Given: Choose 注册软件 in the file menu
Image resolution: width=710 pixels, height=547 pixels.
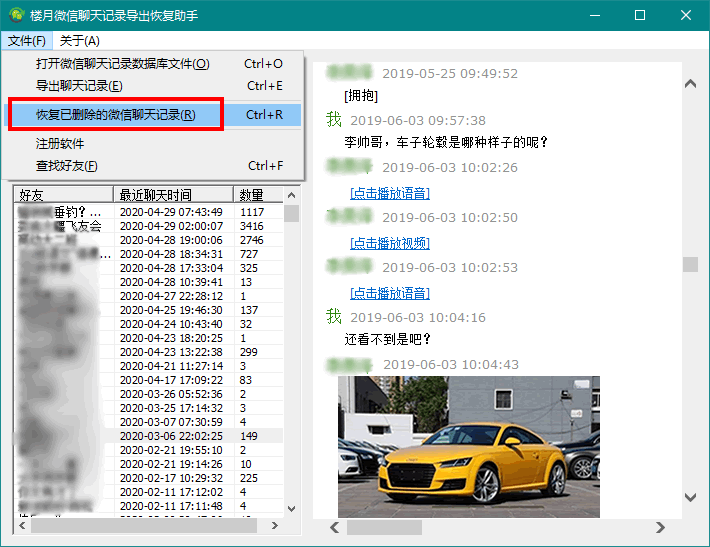Looking at the screenshot, I should coord(60,144).
